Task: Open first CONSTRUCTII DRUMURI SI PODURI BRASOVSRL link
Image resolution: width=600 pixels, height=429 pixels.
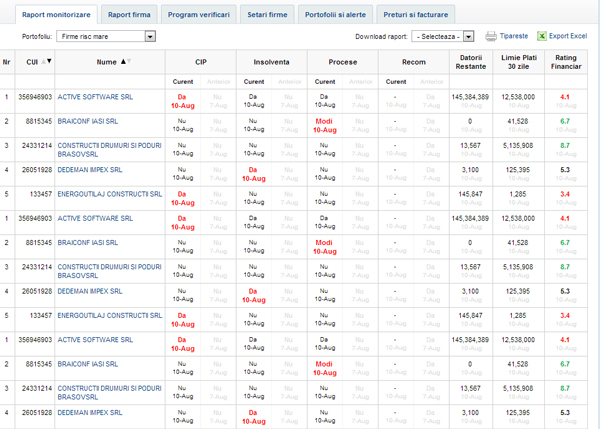Action: [x=109, y=150]
